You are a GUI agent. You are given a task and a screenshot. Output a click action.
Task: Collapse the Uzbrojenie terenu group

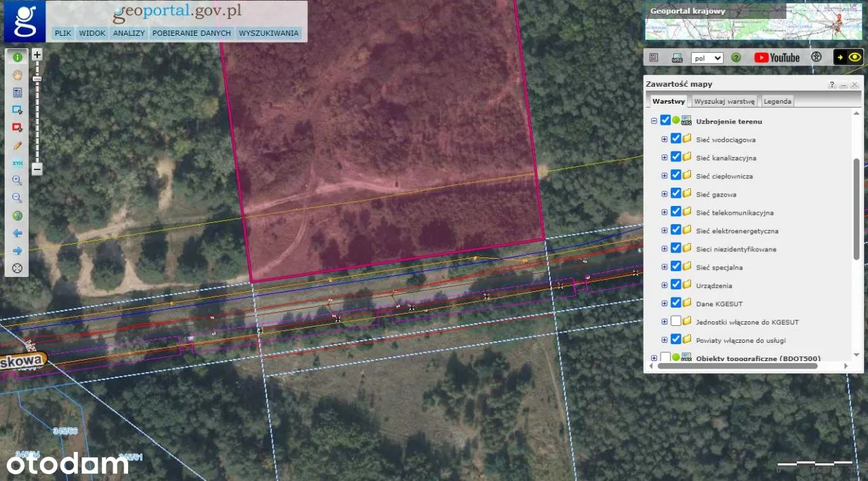point(654,121)
